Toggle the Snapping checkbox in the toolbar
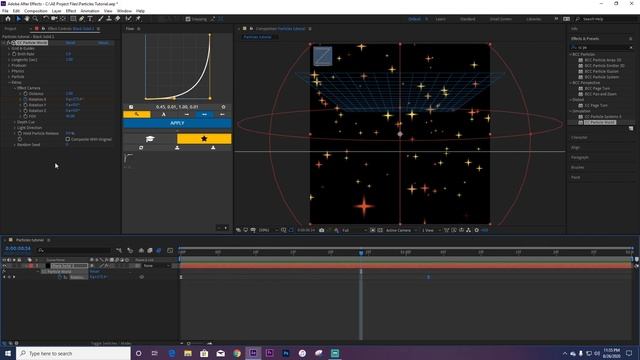Viewport: 640px width, 360px height. tap(188, 19)
